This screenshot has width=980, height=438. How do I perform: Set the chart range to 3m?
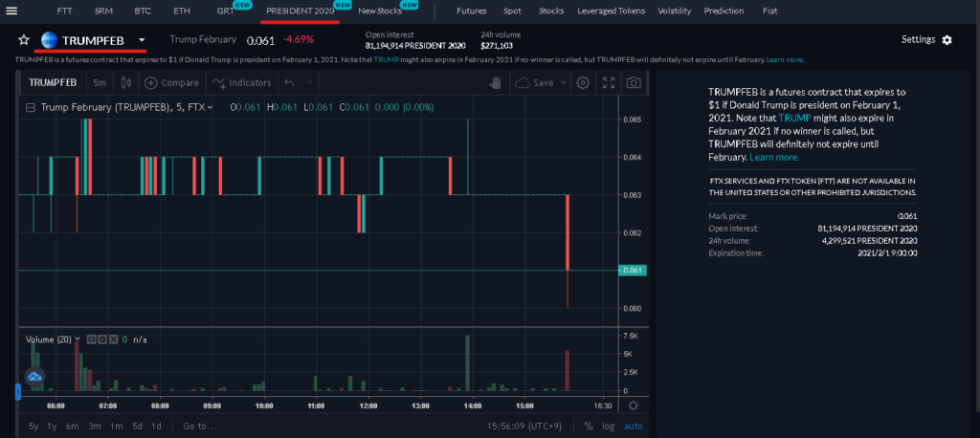(95, 427)
